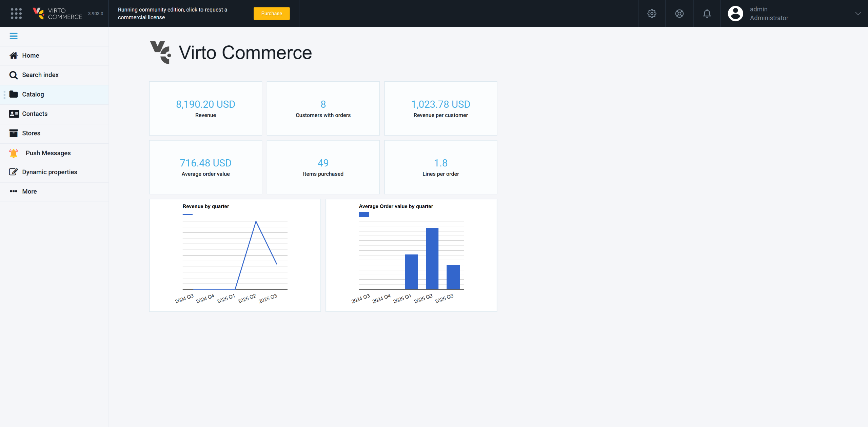Open the help lifebuoy icon
This screenshot has width=868, height=427.
(679, 14)
